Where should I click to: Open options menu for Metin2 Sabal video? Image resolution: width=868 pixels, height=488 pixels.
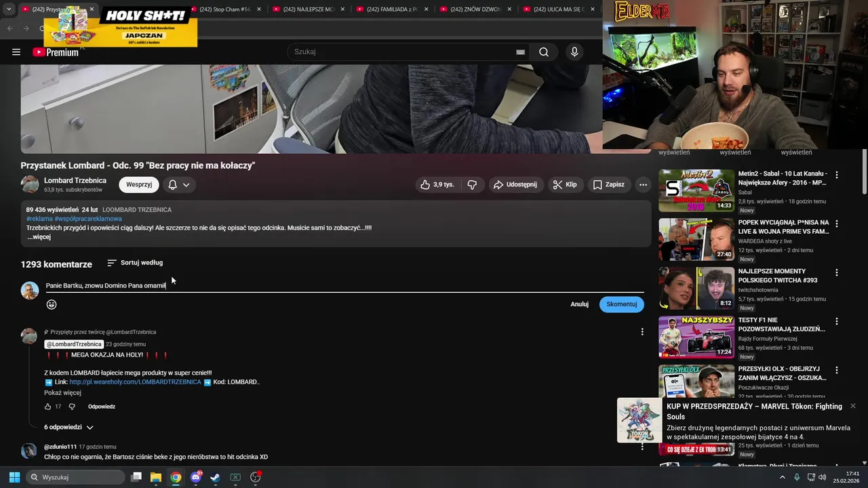coord(836,175)
